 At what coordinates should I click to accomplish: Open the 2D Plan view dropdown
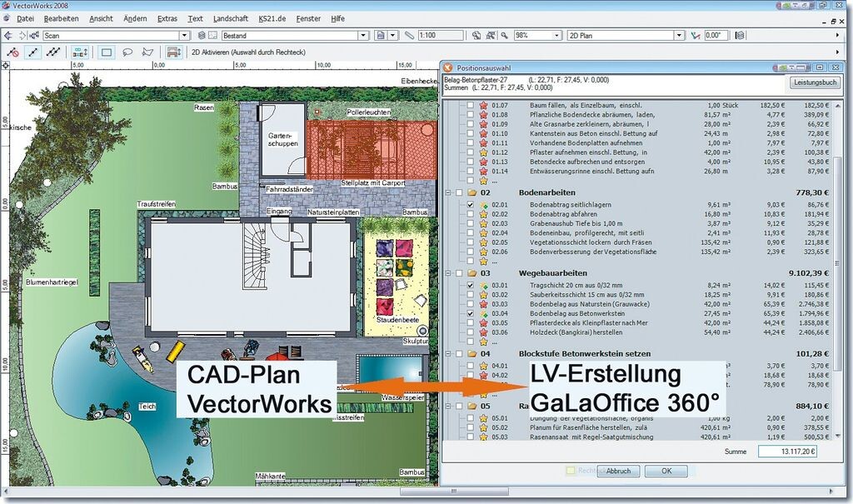679,35
